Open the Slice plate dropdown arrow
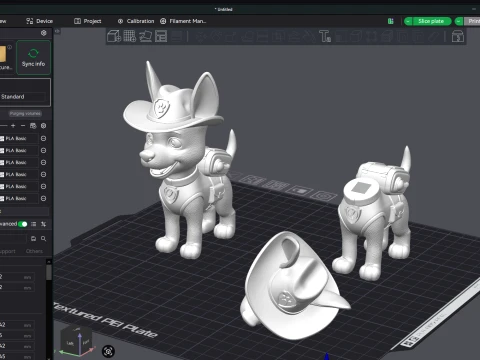480x360 pixels. click(x=408, y=21)
